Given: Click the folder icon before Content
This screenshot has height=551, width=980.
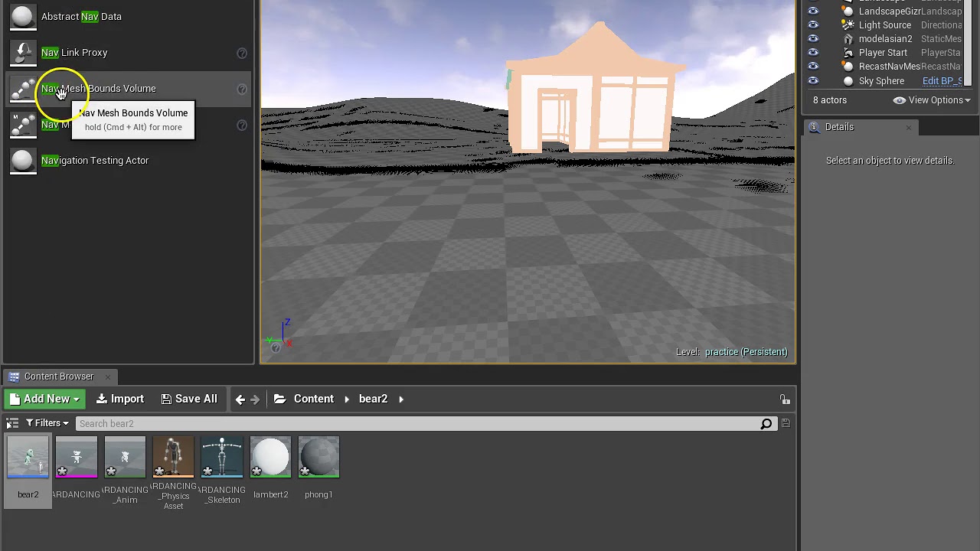Looking at the screenshot, I should [280, 399].
